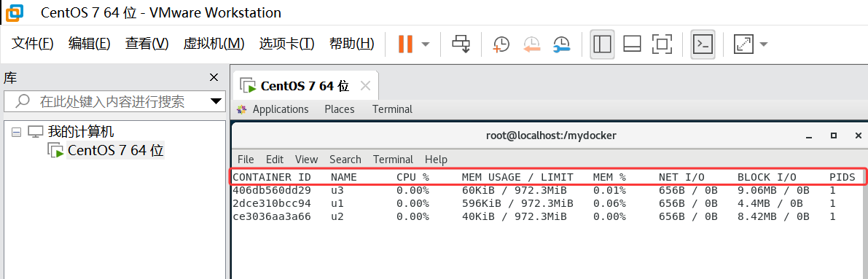The image size is (868, 279).
Task: Open the power options dropdown arrow
Action: (x=426, y=44)
